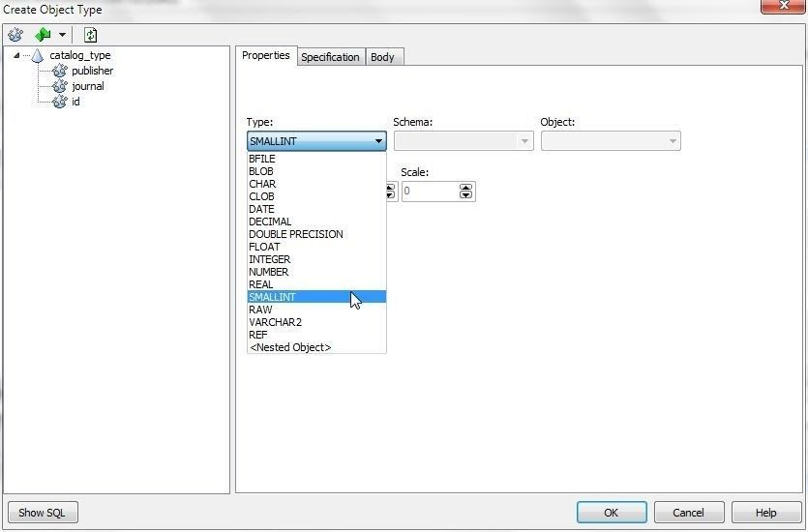Choose <Nested Object> from the type list
This screenshot has width=808, height=532.
[316, 347]
